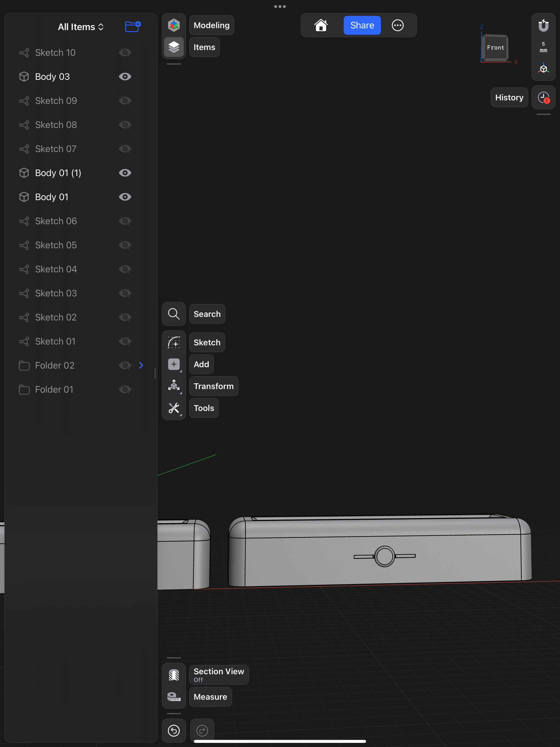The height and width of the screenshot is (747, 560).
Task: Open the Tools wrench icon
Action: point(174,408)
